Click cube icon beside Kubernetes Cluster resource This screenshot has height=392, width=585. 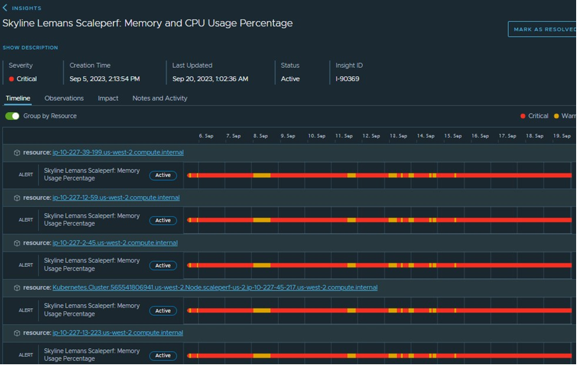(x=17, y=288)
